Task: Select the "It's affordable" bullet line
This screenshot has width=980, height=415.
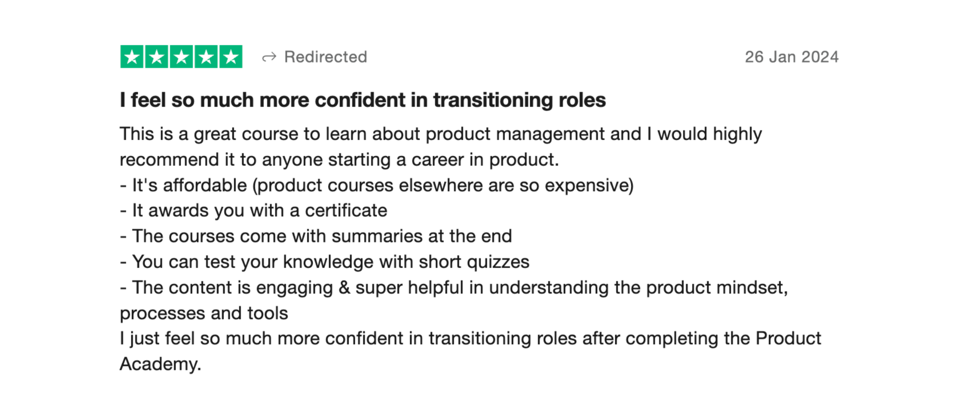Action: (x=377, y=185)
